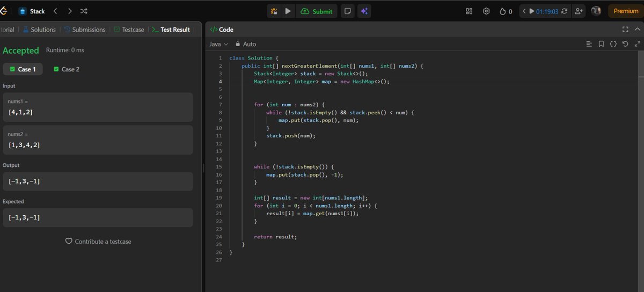Select the Test Result tab
This screenshot has width=644, height=292.
click(171, 30)
